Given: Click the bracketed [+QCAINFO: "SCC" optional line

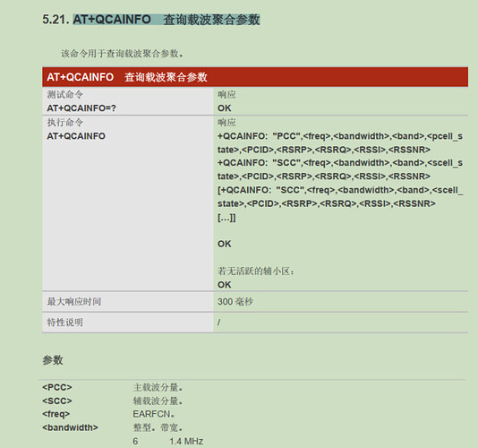Looking at the screenshot, I should click(x=340, y=196).
